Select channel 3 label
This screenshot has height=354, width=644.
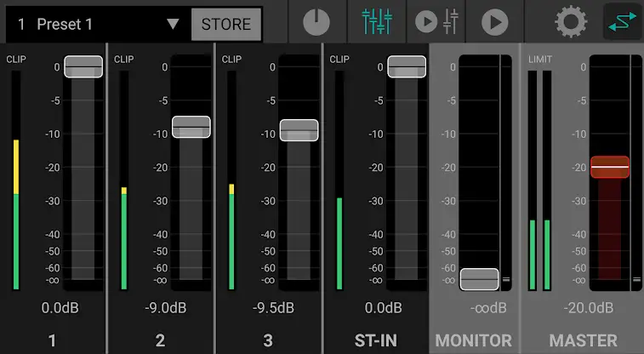pos(268,340)
